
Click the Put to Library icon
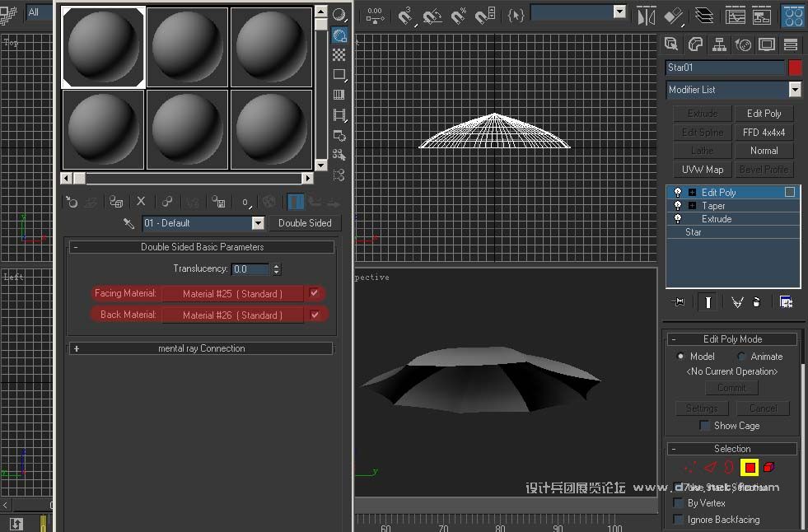tap(218, 202)
